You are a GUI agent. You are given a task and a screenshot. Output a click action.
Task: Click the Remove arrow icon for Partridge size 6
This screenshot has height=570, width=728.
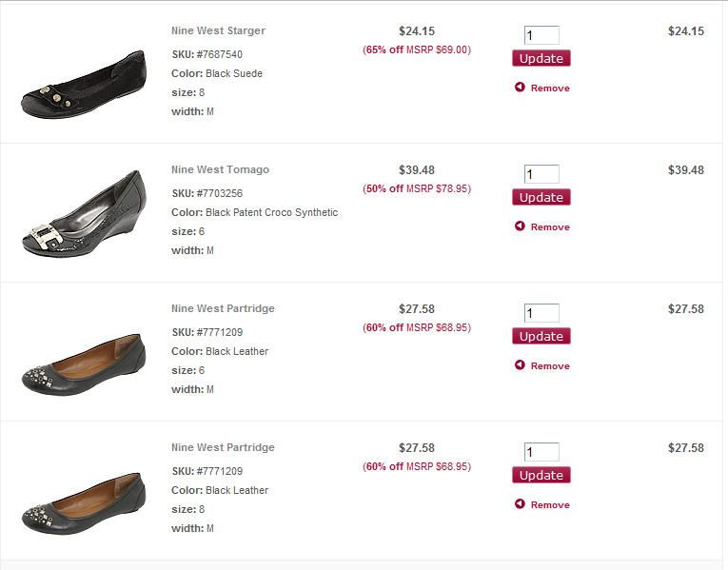tap(520, 364)
